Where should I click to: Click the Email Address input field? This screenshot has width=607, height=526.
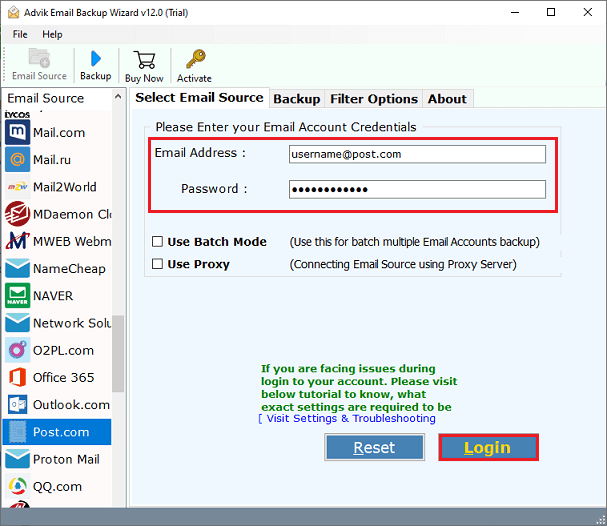click(x=417, y=154)
